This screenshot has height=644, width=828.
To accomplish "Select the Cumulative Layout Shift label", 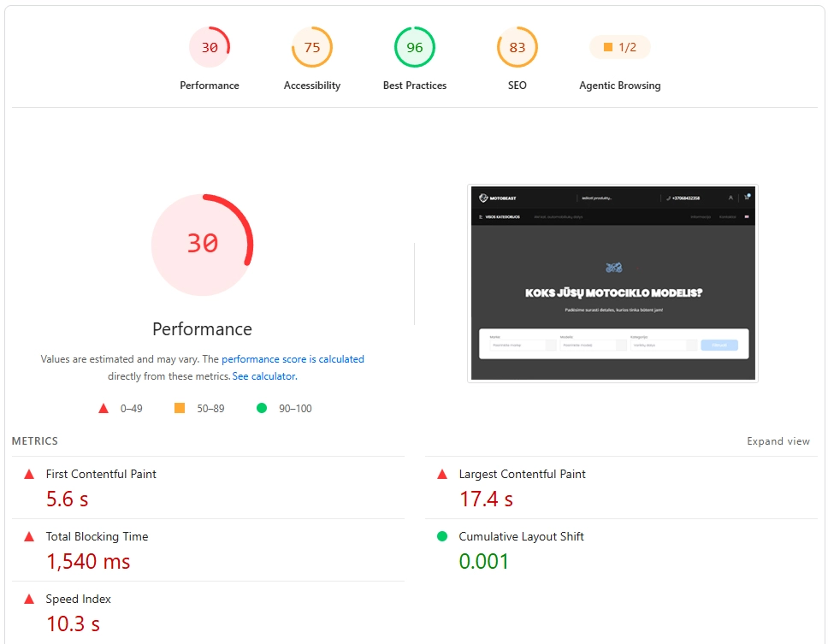I will coord(521,536).
